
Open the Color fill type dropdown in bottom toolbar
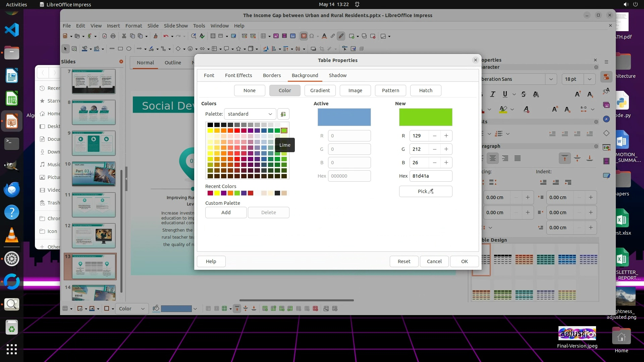pyautogui.click(x=132, y=309)
